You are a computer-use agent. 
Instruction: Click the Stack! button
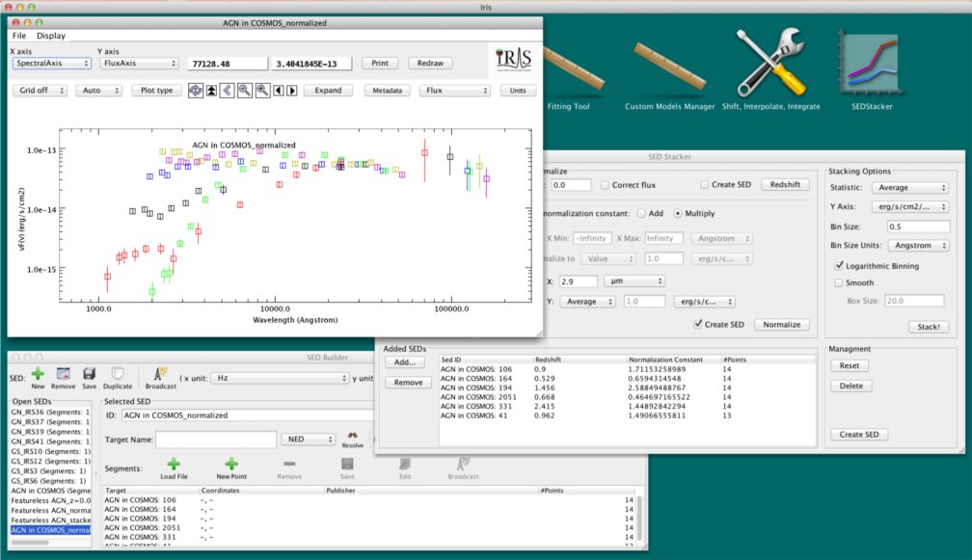tap(929, 327)
